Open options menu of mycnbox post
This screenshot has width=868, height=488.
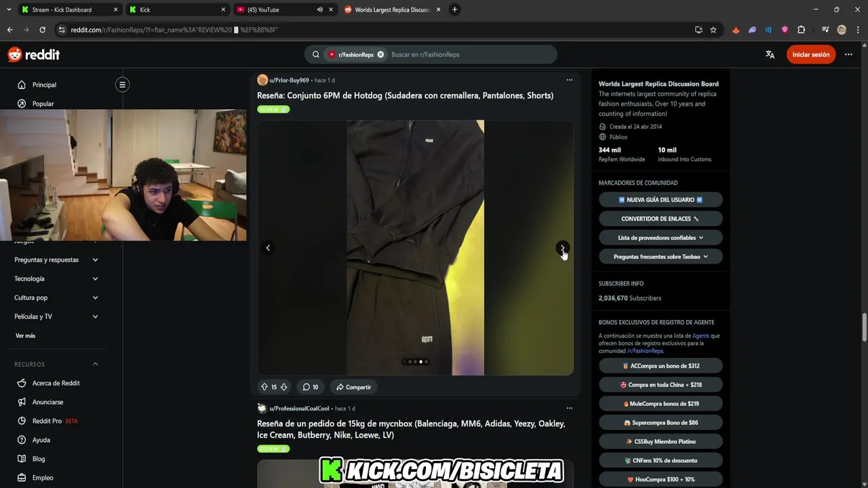tap(570, 408)
